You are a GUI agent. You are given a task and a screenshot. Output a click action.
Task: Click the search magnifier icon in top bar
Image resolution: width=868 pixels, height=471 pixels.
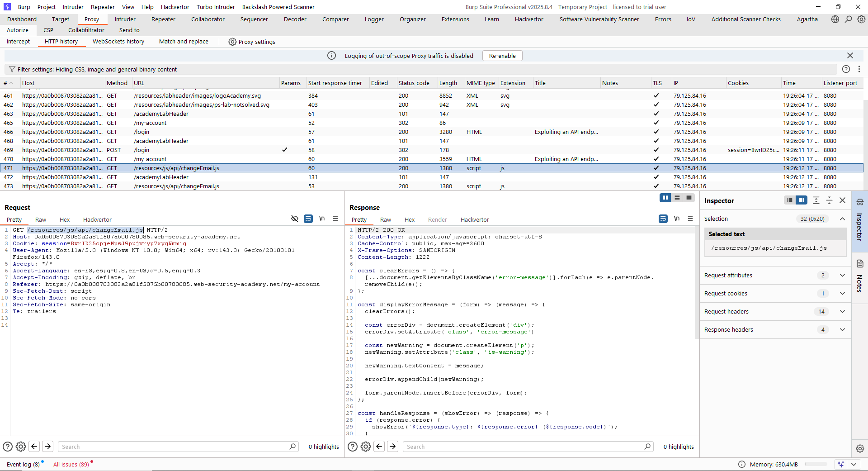click(849, 19)
